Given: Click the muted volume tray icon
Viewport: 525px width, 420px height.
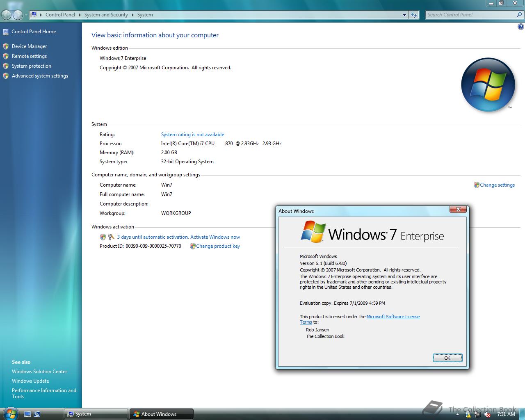Looking at the screenshot, I should point(488,415).
